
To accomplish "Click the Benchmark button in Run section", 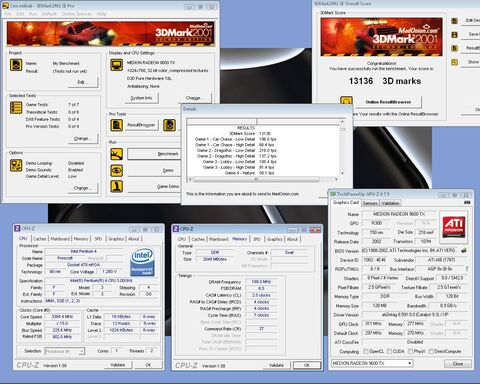I will [154, 154].
